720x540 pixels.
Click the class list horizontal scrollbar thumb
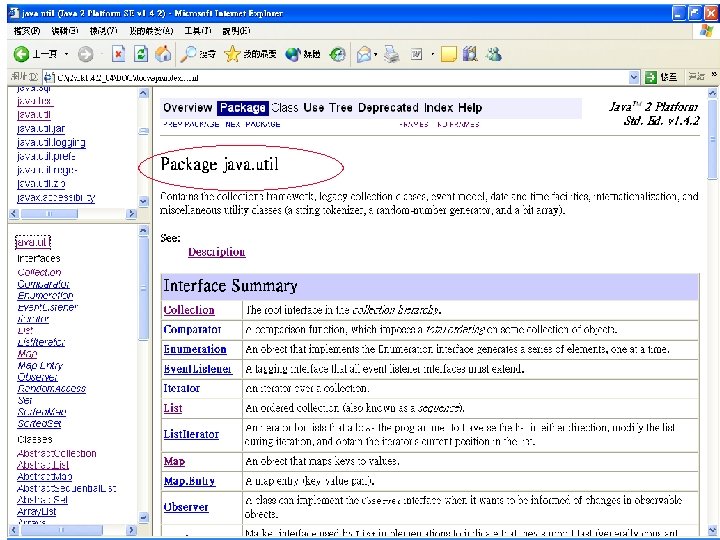tap(61, 530)
